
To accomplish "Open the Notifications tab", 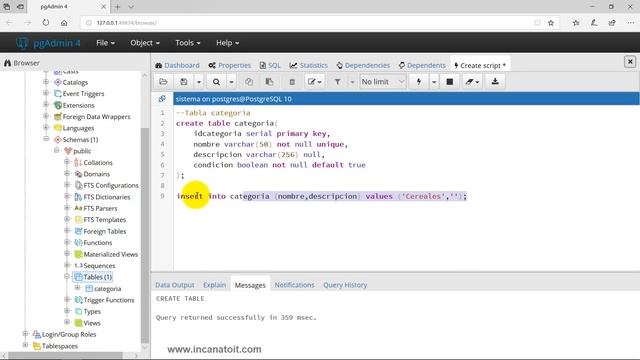I will click(x=294, y=285).
